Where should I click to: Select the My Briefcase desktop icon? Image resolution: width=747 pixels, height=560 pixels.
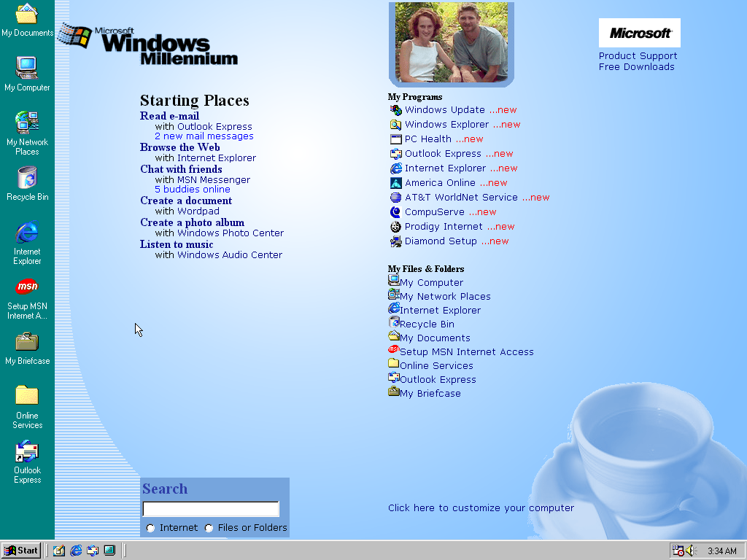[x=27, y=342]
